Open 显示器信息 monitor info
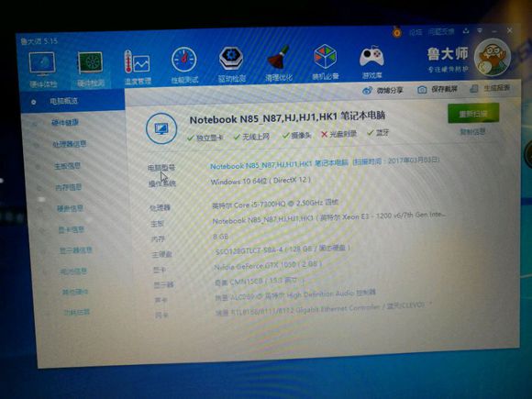 click(x=76, y=250)
